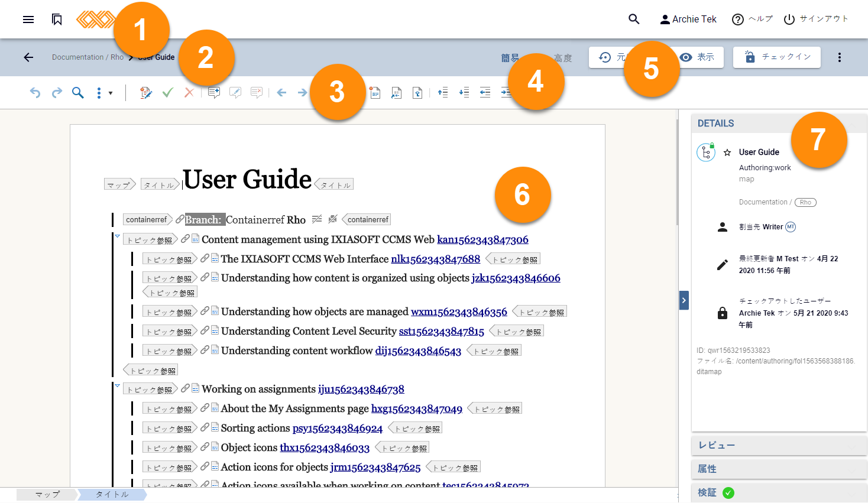The height and width of the screenshot is (503, 868).
Task: Go back with the left arrow
Action: tap(28, 57)
